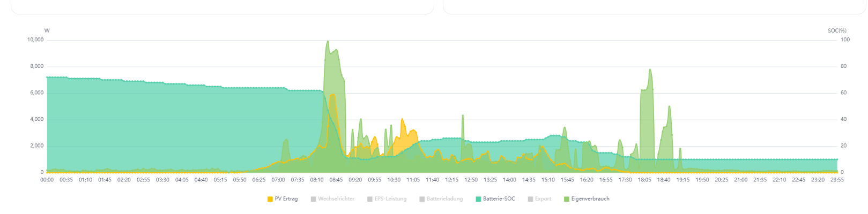Click the 10,000 W y-axis label

[x=35, y=40]
